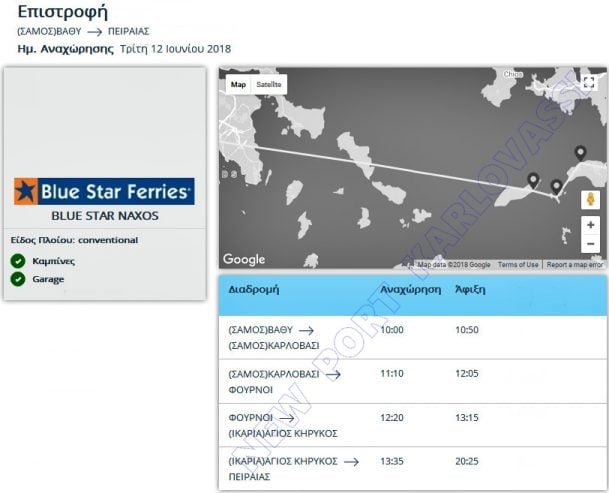
Task: Open Report a map error link
Action: point(574,265)
